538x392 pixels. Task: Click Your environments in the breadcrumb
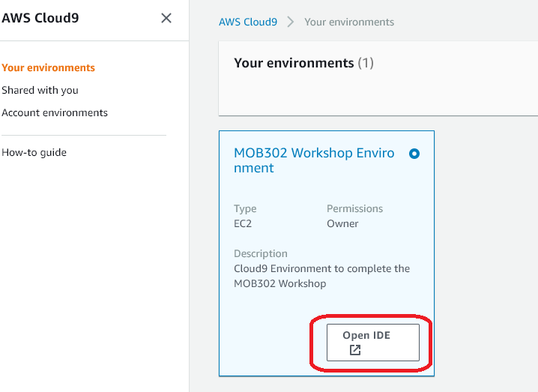tap(349, 22)
